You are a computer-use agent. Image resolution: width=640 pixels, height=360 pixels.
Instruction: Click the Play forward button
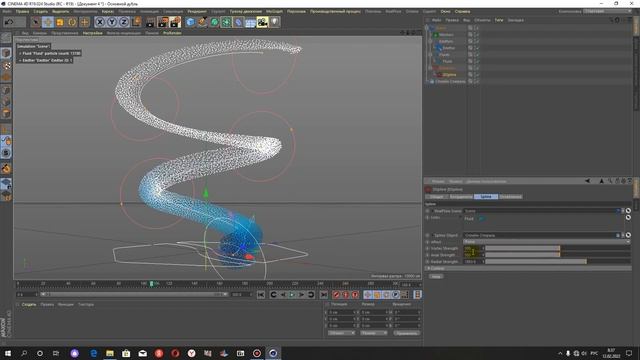(292, 294)
